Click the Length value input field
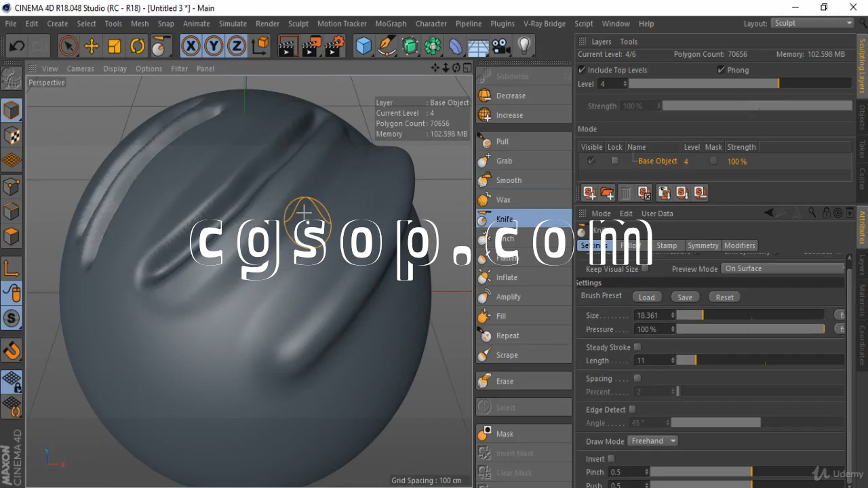The height and width of the screenshot is (488, 868). 652,361
